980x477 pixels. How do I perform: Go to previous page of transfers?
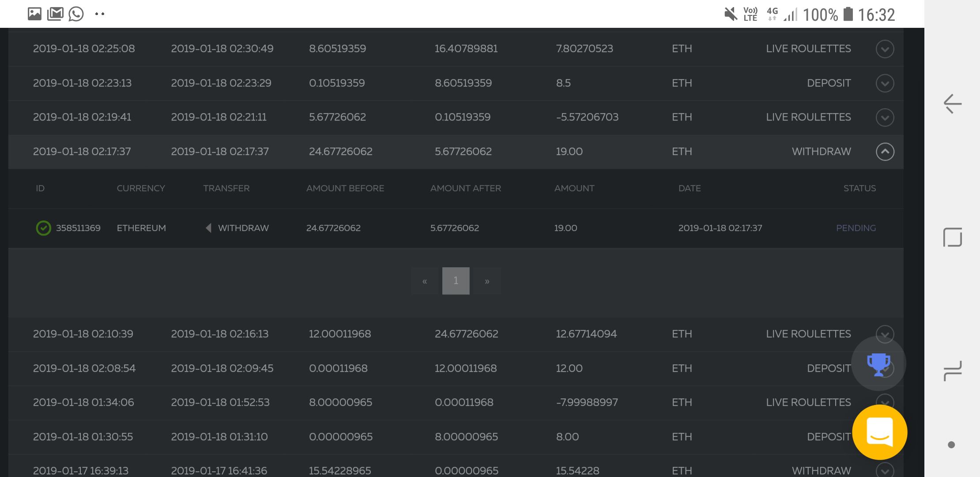[x=424, y=281]
